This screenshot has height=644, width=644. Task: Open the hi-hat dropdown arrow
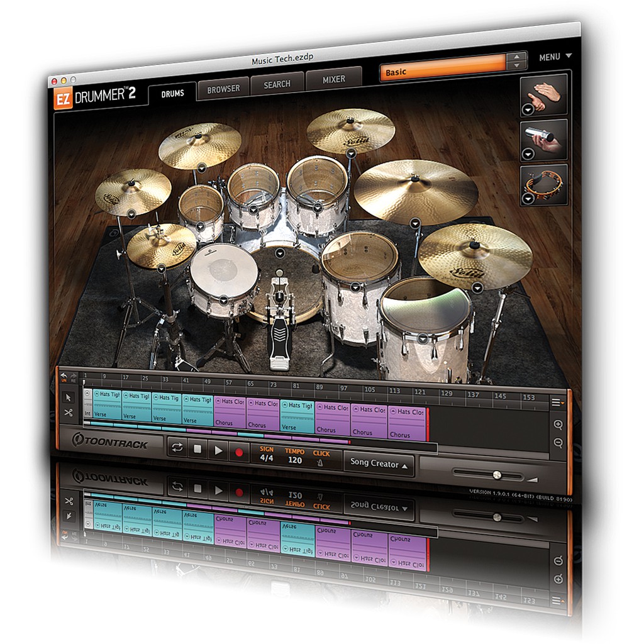tap(162, 269)
